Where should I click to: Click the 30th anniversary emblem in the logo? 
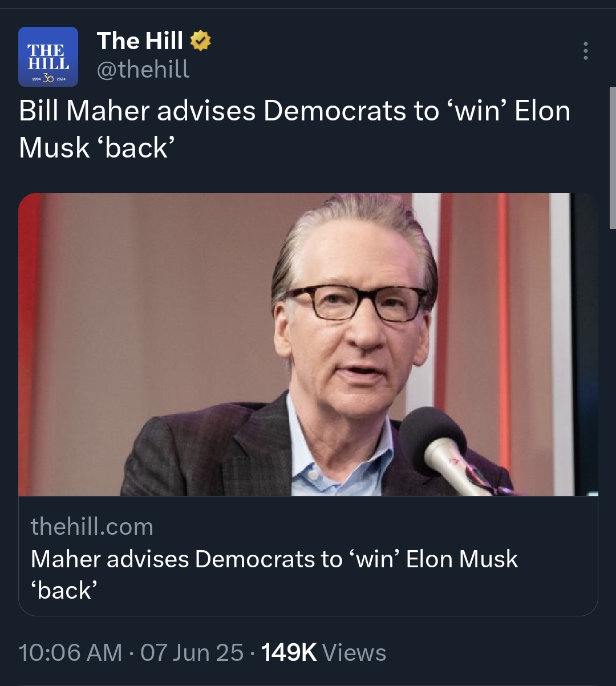pos(48,79)
